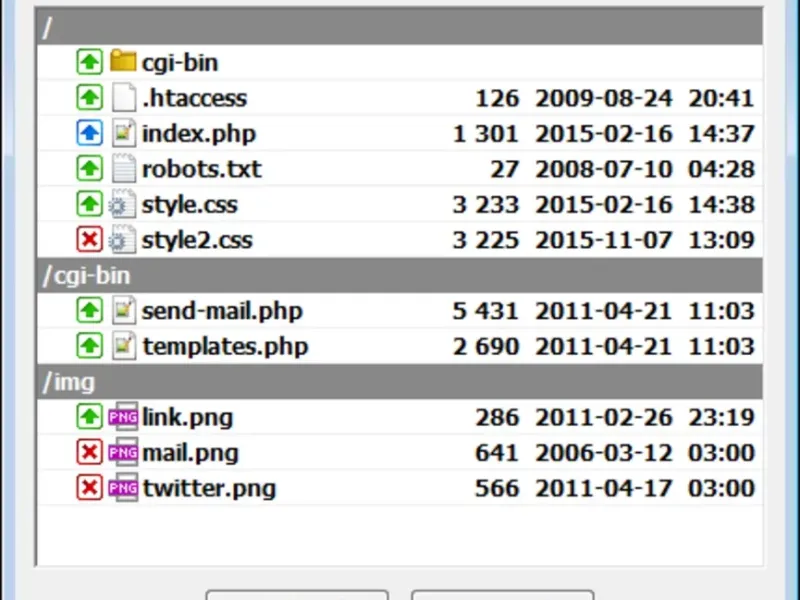Image resolution: width=800 pixels, height=600 pixels.
Task: Click the robots.txt file name
Action: [x=202, y=169]
